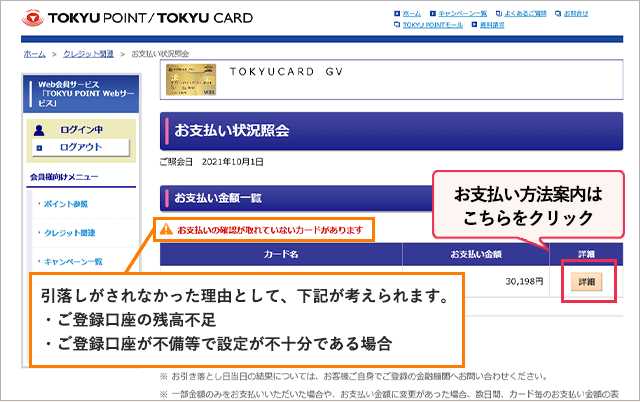Click the arrow icon beside ホーム in header
This screenshot has height=402, width=640.
click(397, 13)
